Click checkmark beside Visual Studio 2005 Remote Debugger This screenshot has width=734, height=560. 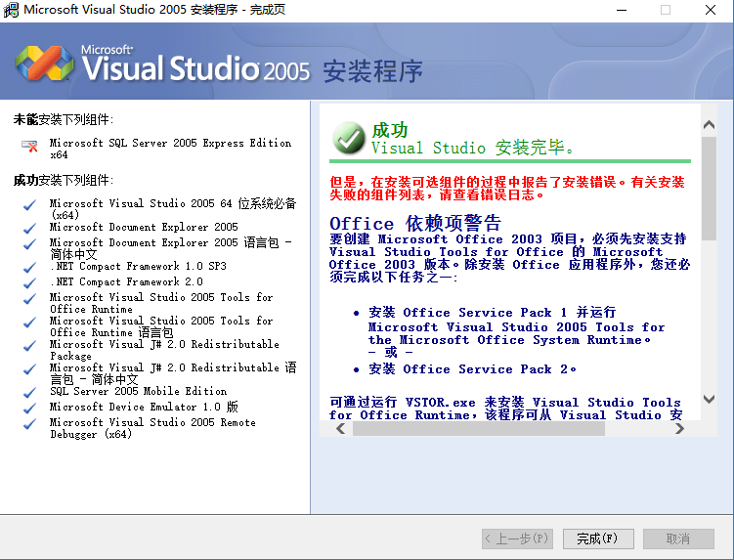click(30, 424)
